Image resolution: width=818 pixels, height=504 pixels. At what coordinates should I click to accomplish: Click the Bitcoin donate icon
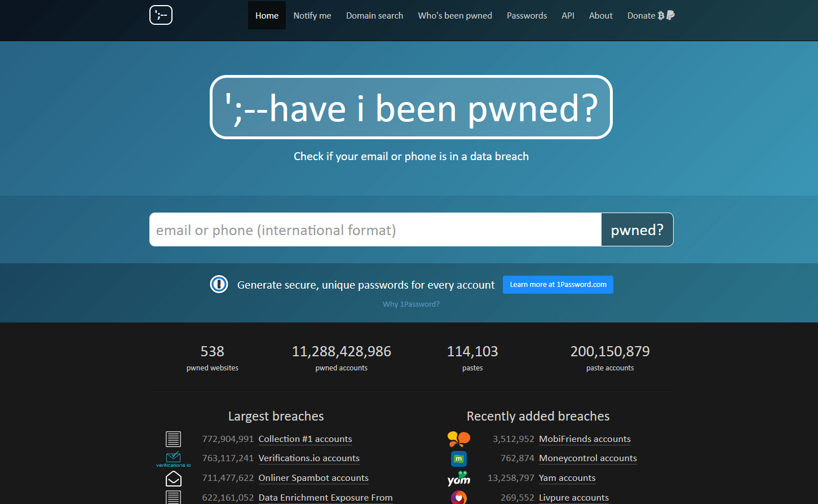(661, 16)
